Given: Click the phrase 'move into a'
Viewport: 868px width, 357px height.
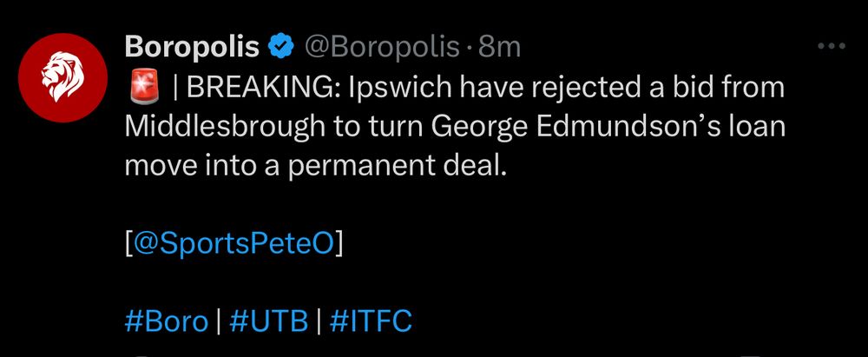Looking at the screenshot, I should click(x=201, y=166).
